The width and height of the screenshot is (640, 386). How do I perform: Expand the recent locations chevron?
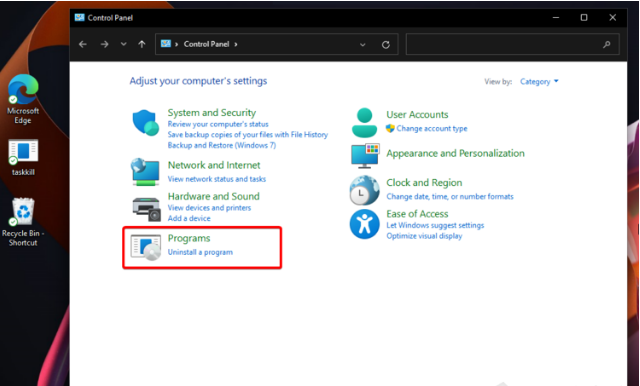click(x=124, y=44)
